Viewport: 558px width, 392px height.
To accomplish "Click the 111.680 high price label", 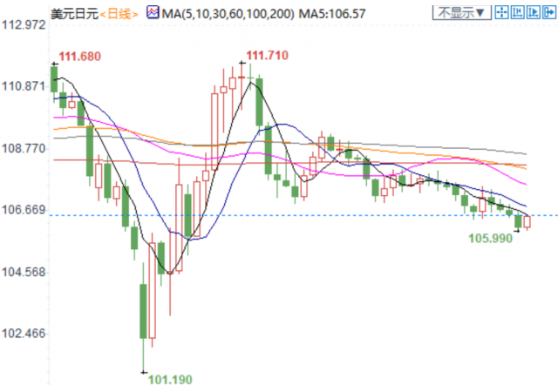I will 79,57.
